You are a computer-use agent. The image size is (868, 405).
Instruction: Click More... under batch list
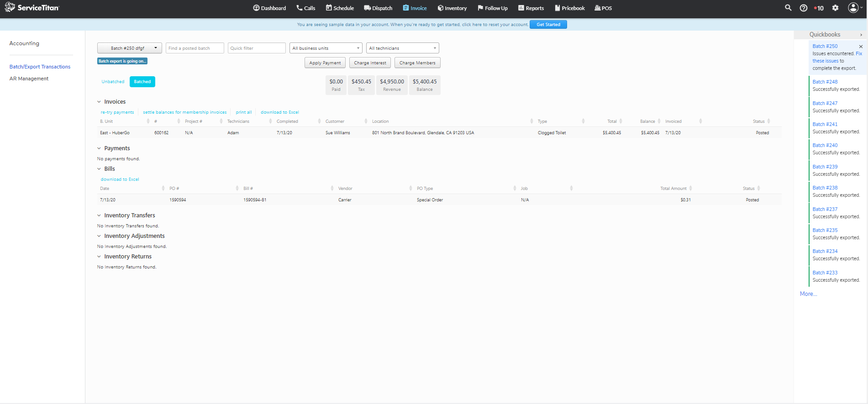[808, 294]
